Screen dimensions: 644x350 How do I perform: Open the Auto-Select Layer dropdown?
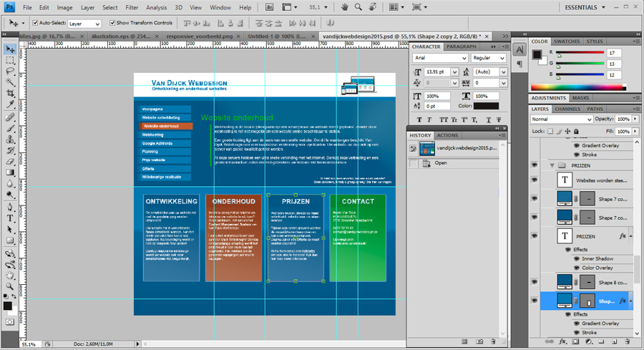click(84, 24)
